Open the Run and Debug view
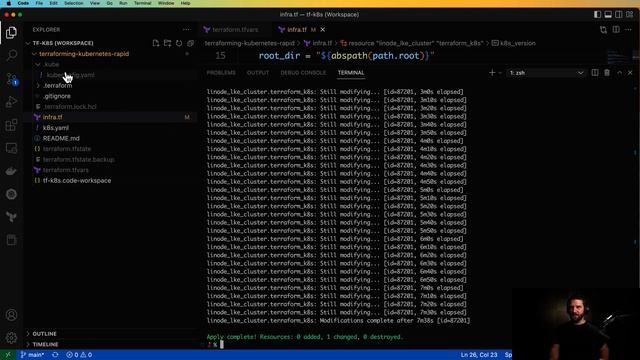Screen dimensions: 640x360 [11, 102]
